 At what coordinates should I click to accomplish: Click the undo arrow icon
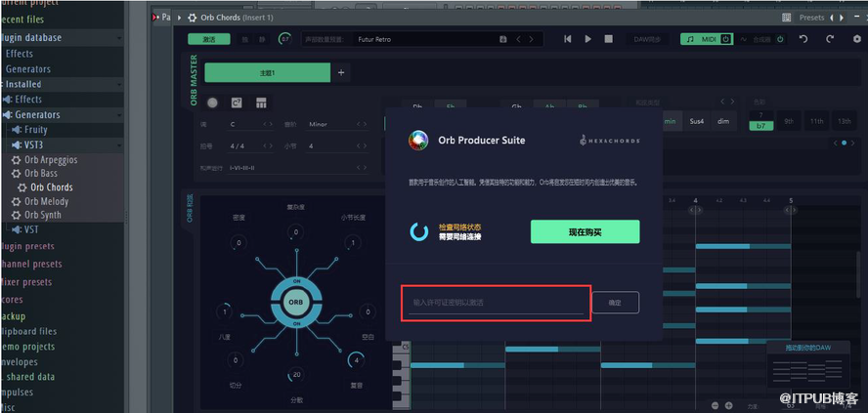point(803,39)
